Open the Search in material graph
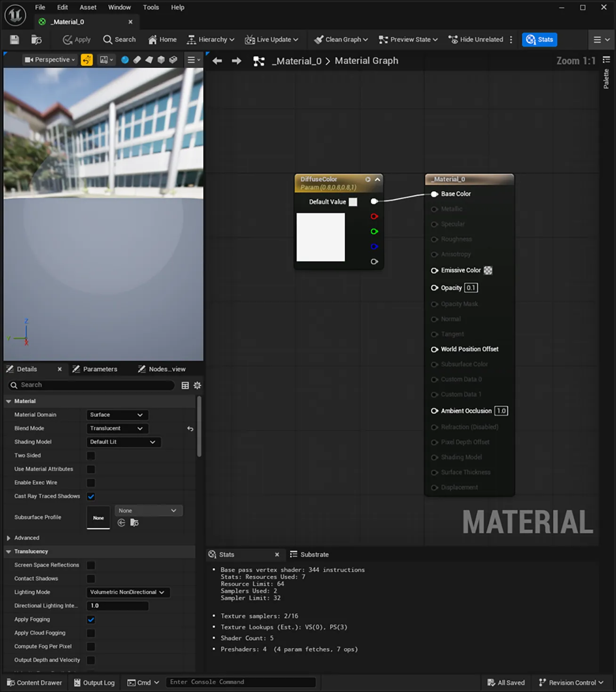 point(119,40)
